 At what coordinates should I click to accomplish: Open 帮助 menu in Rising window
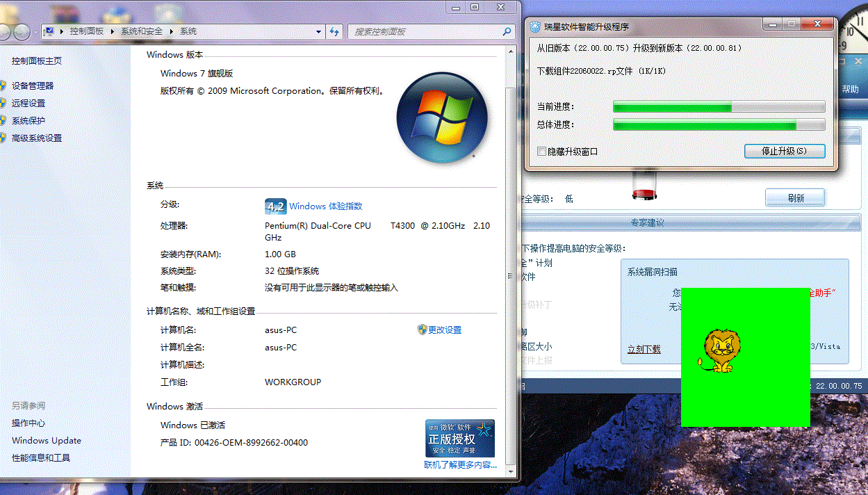click(x=851, y=89)
